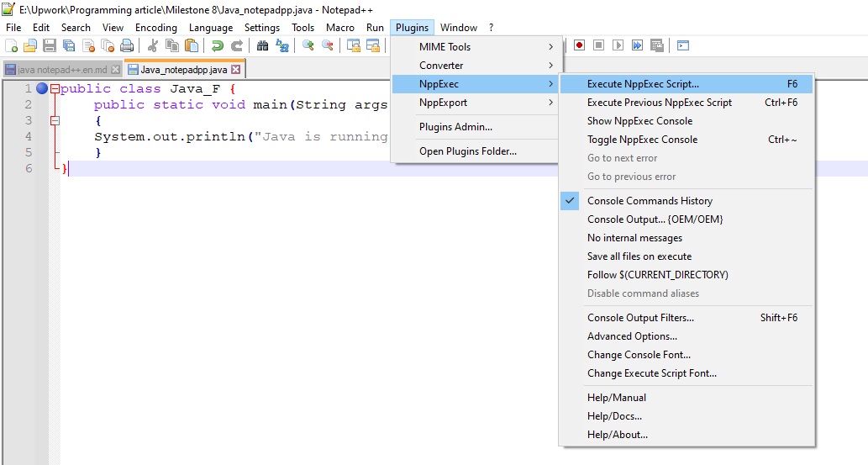This screenshot has height=465, width=868.
Task: Click the Print toolbar icon
Action: tap(127, 46)
